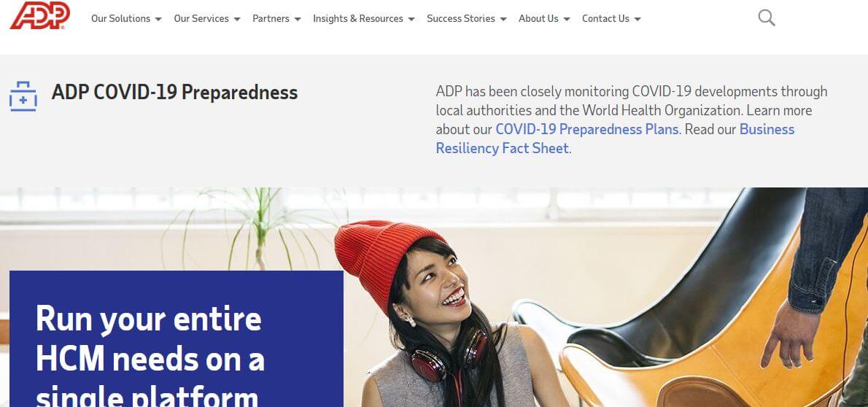
Task: Expand the Insights & Resources dropdown arrow
Action: 411,19
